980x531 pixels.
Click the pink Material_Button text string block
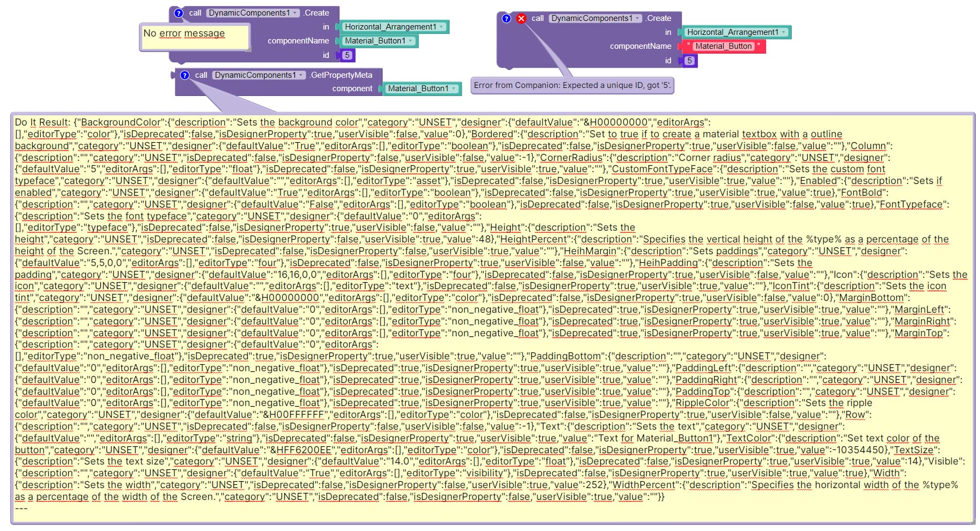click(x=723, y=46)
